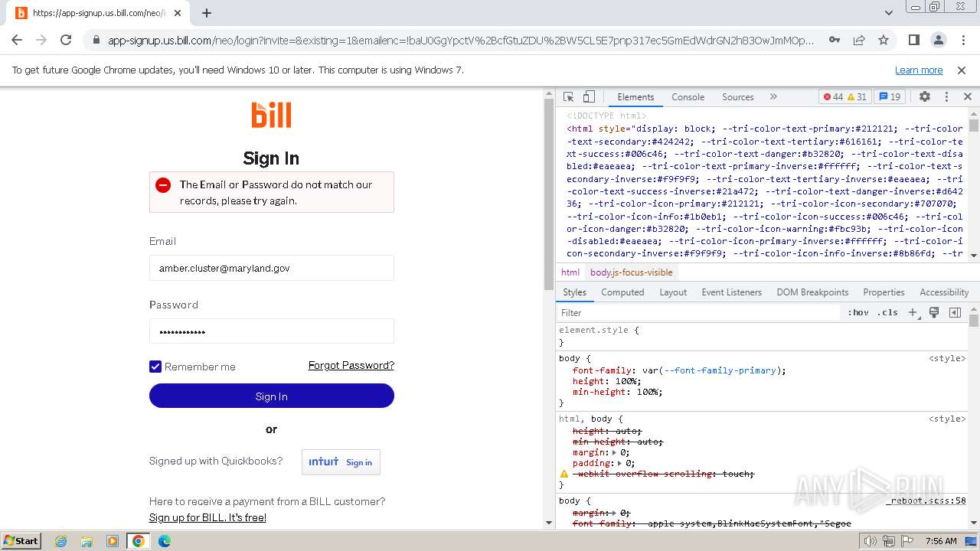This screenshot has height=551, width=980.
Task: Click the Email input field
Action: [271, 268]
